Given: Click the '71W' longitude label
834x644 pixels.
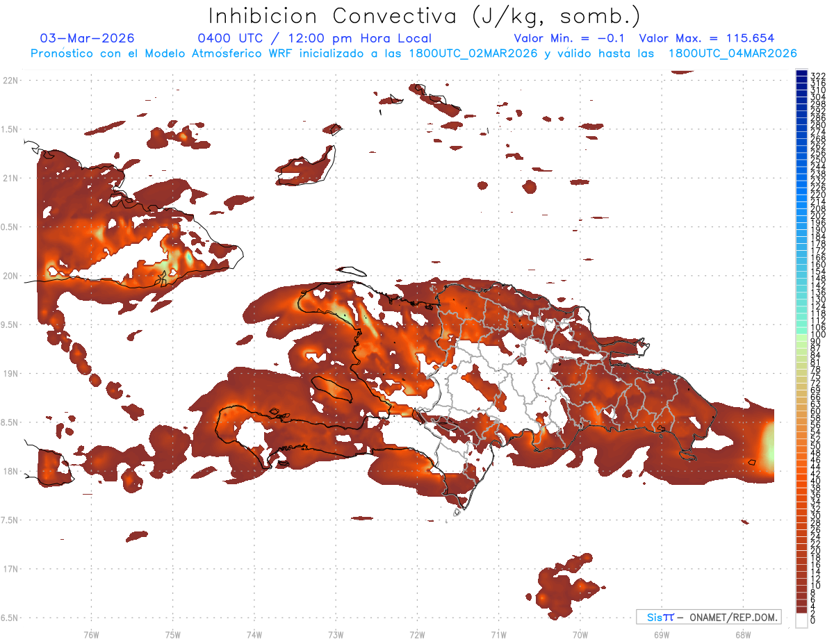Looking at the screenshot, I should click(498, 634).
